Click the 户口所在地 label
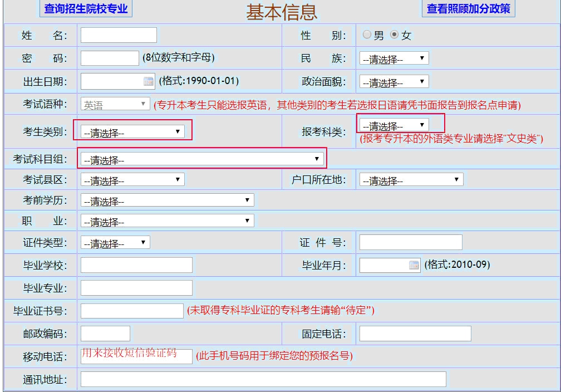This screenshot has width=561, height=392. (x=319, y=179)
